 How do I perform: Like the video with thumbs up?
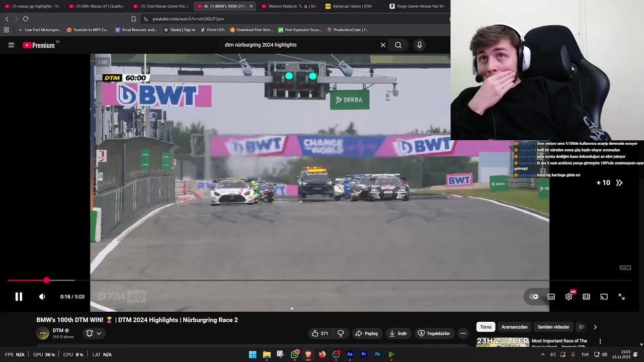(319, 333)
